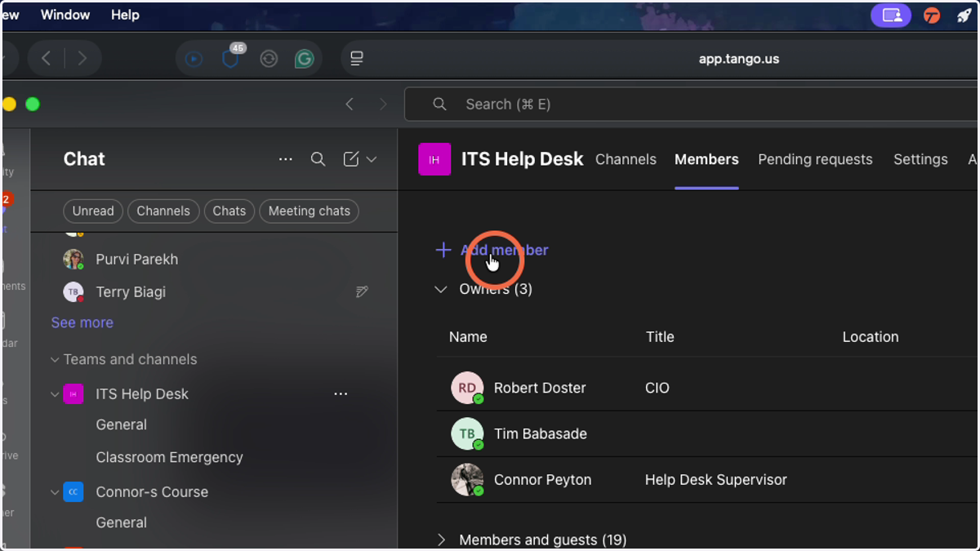Click the CIO title cell

pos(657,388)
